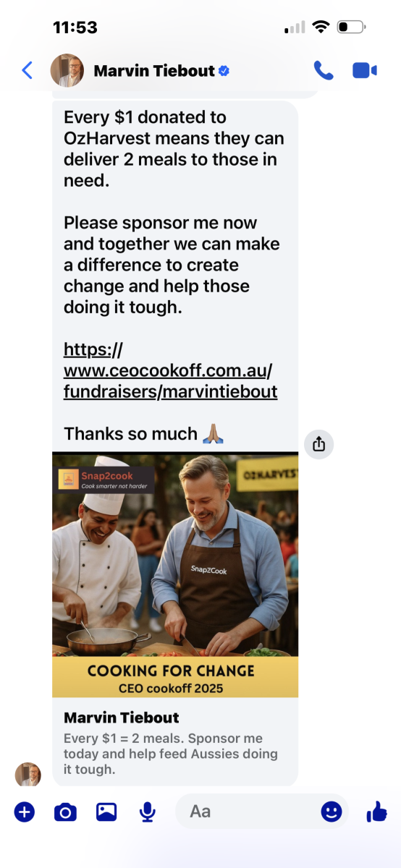This screenshot has height=868, width=401.
Task: Start a video call from the header
Action: pos(365,70)
